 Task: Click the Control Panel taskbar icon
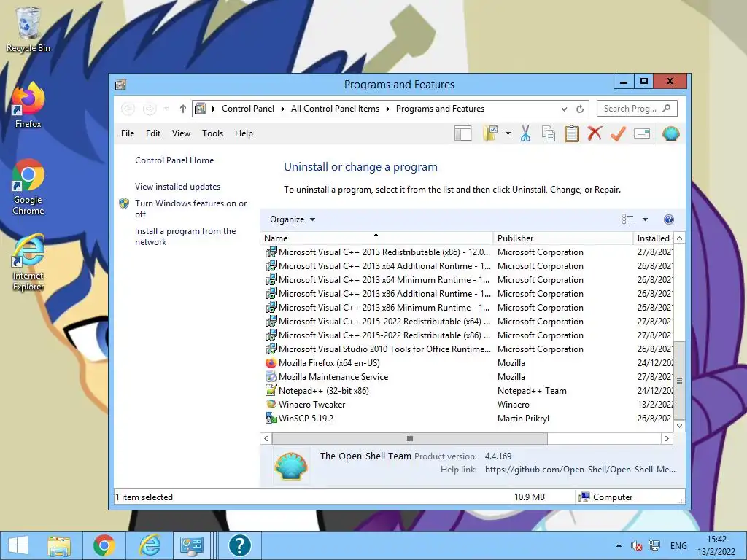[192, 545]
